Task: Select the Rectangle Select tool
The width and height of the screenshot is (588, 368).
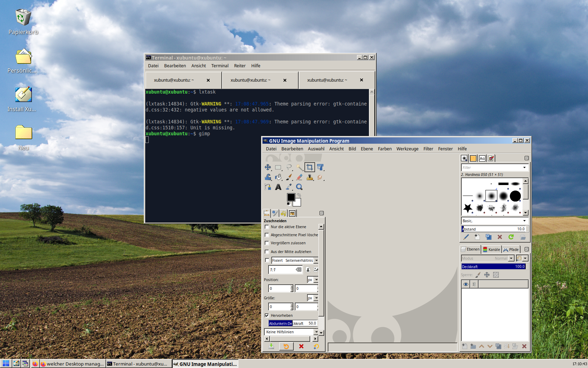Action: [278, 167]
